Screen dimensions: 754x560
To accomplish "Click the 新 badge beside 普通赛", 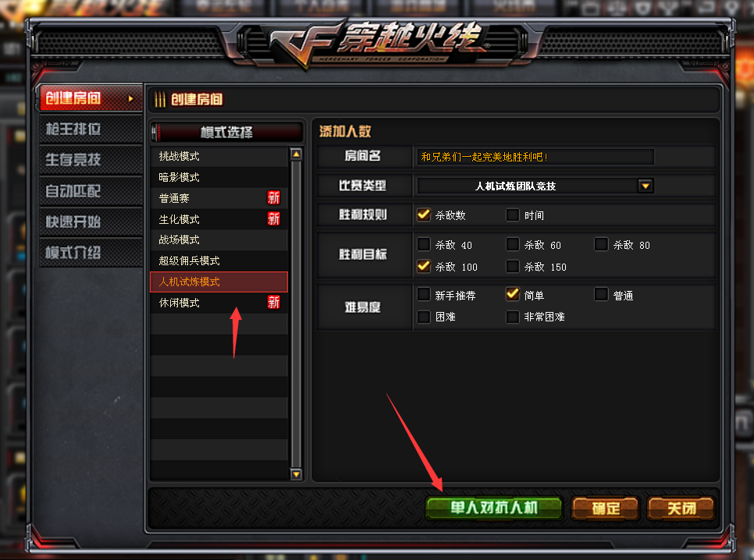I will pyautogui.click(x=274, y=197).
